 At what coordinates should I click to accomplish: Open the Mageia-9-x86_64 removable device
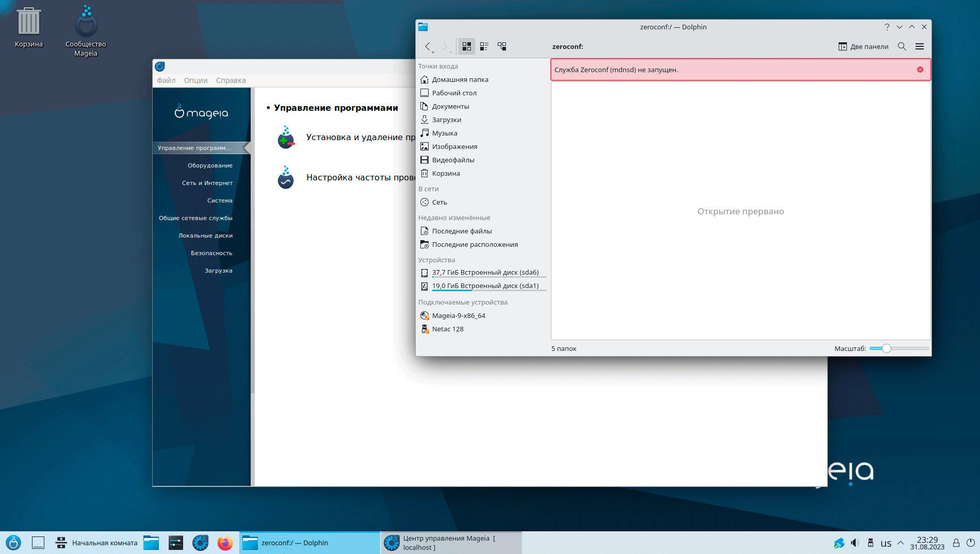click(x=458, y=315)
